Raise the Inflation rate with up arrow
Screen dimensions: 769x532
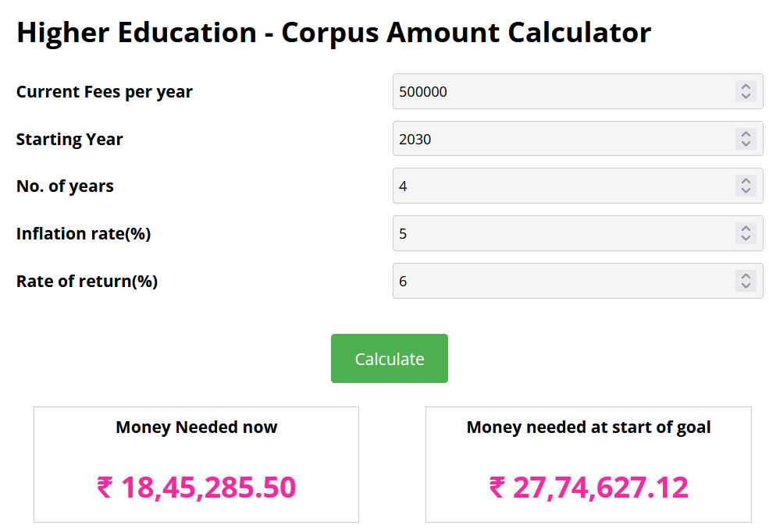pos(746,229)
